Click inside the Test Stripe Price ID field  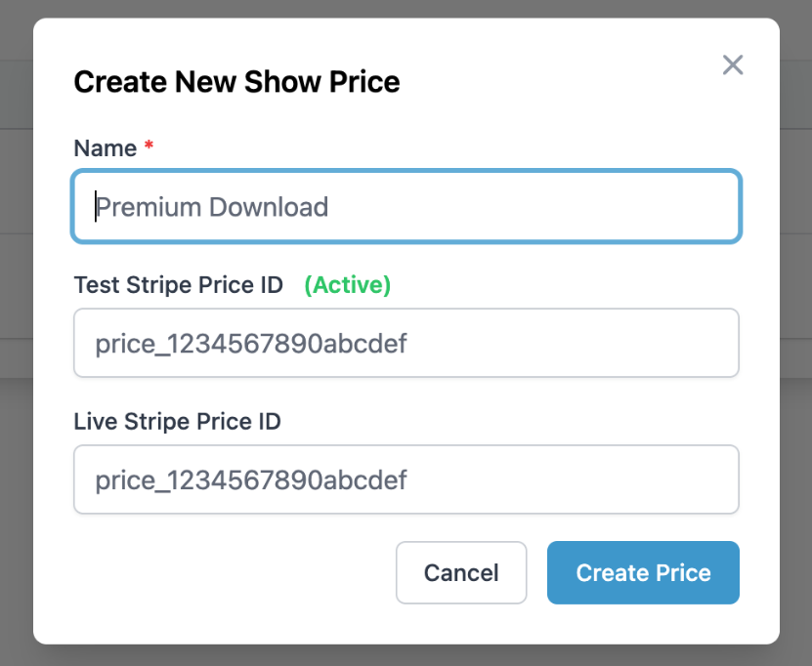pos(406,343)
